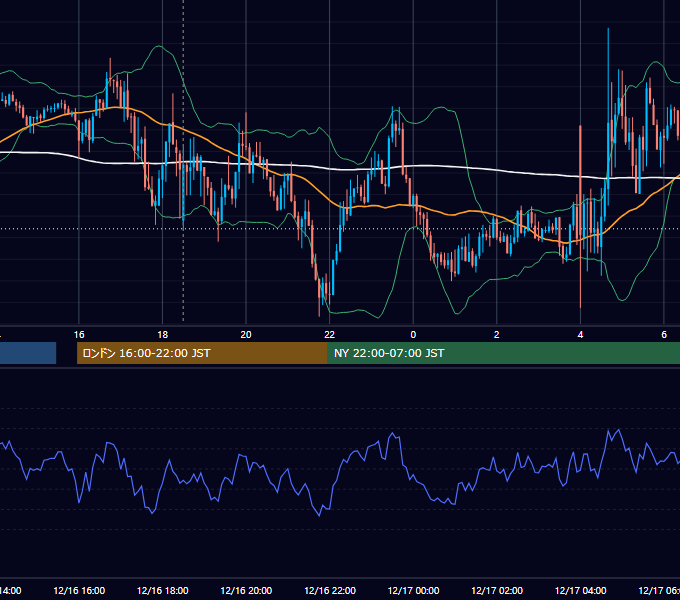This screenshot has width=680, height=600.
Task: Click the 18 hour label on chart axis
Action: coord(162,334)
